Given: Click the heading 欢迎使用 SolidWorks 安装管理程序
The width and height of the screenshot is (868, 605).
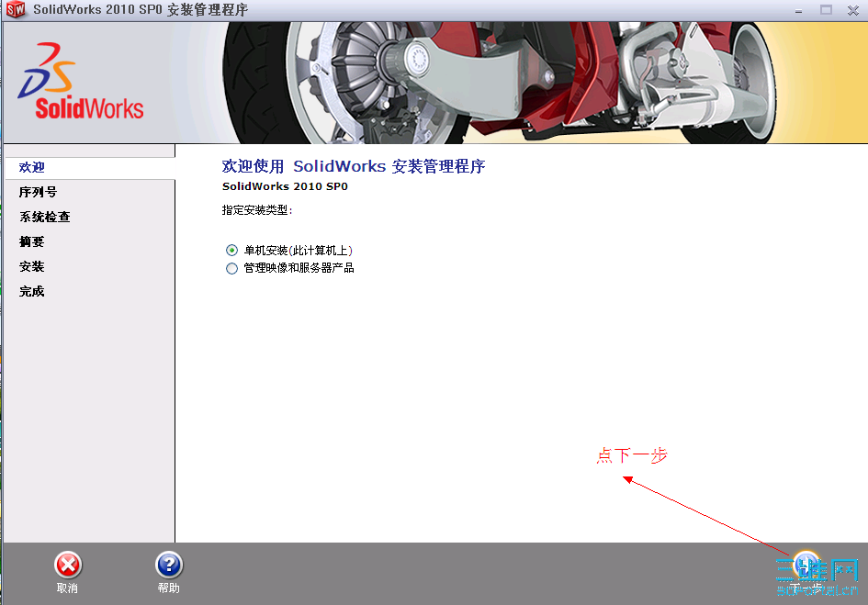Looking at the screenshot, I should click(354, 166).
